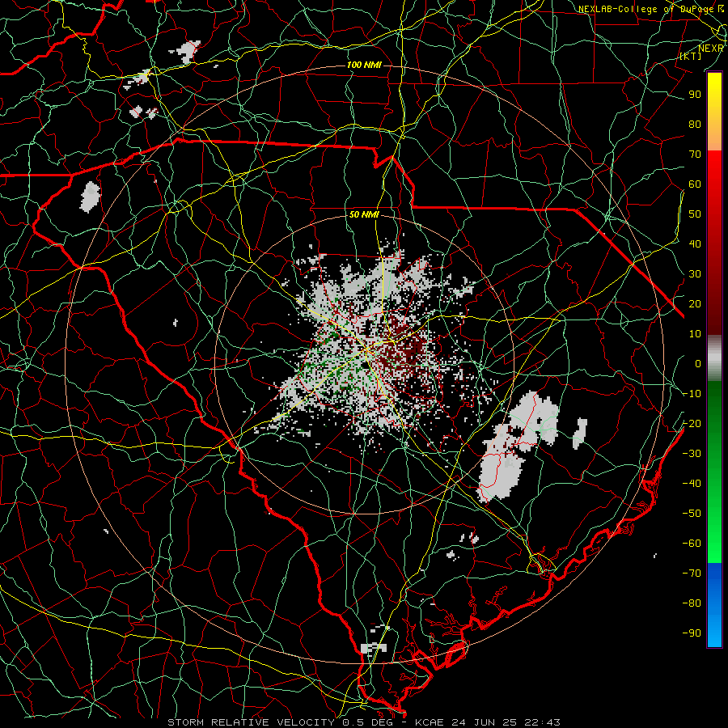
Task: Select the 80 value on the velocity scale
Action: [695, 124]
